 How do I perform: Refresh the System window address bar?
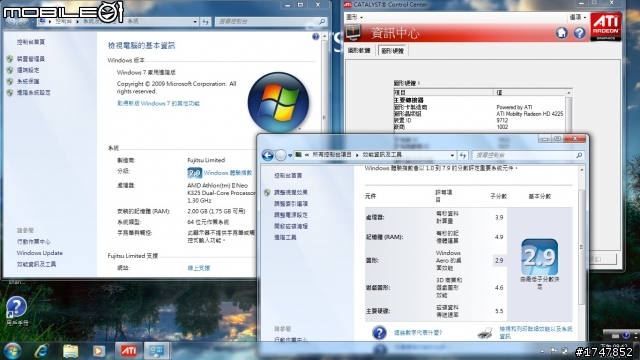point(206,22)
